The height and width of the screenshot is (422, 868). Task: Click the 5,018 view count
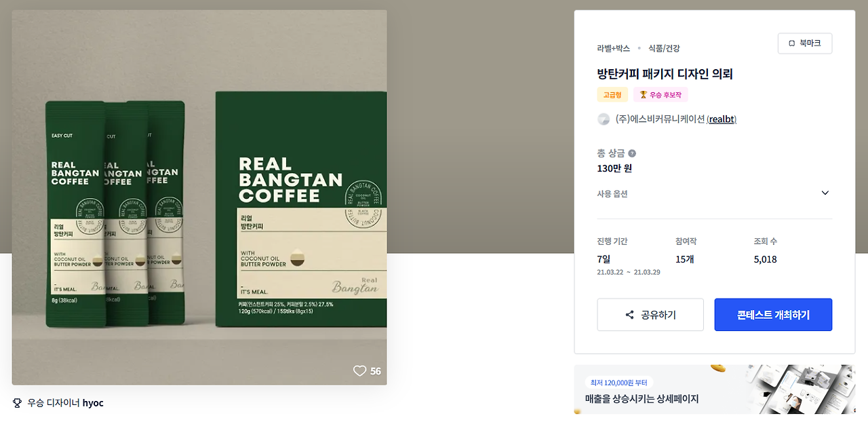click(x=766, y=259)
